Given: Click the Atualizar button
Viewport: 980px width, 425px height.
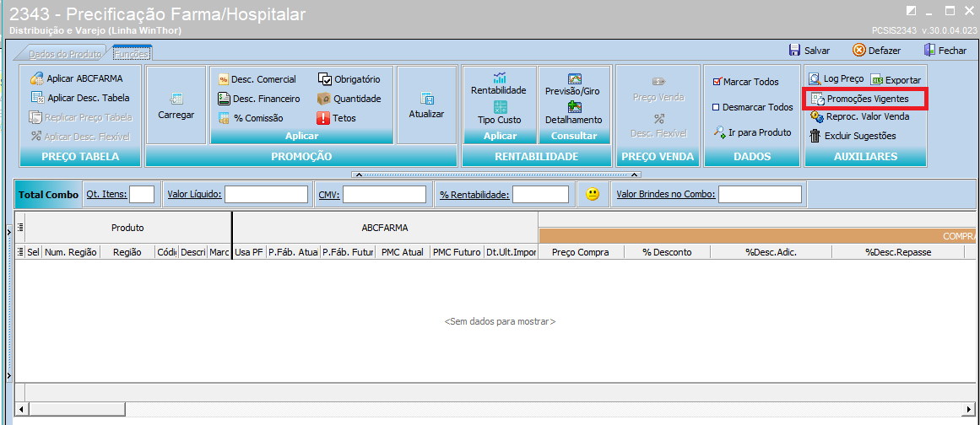Looking at the screenshot, I should click(x=426, y=106).
